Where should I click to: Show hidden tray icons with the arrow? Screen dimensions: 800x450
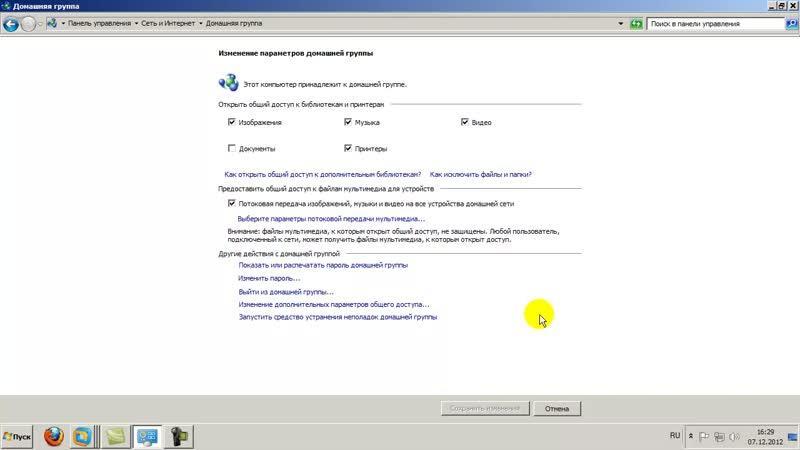(692, 437)
